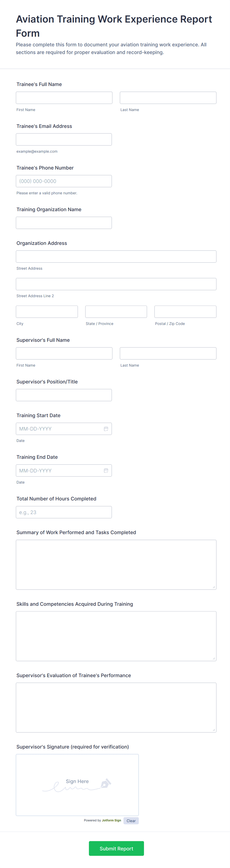This screenshot has width=230, height=868.
Task: Clear the supervisor's signature
Action: [x=131, y=820]
